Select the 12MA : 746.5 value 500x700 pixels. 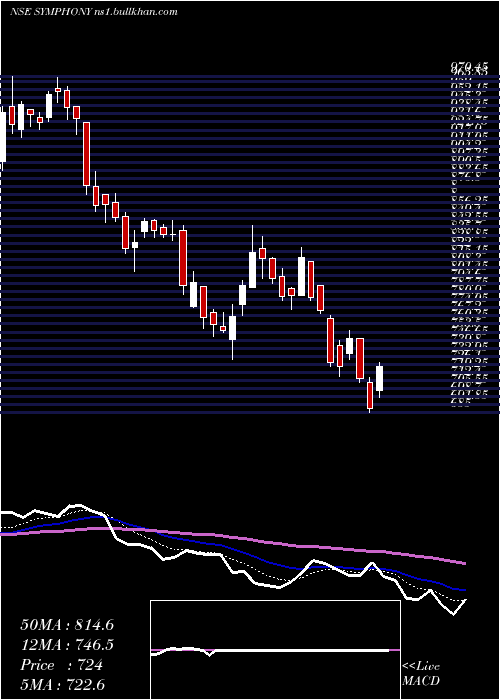pos(67,645)
